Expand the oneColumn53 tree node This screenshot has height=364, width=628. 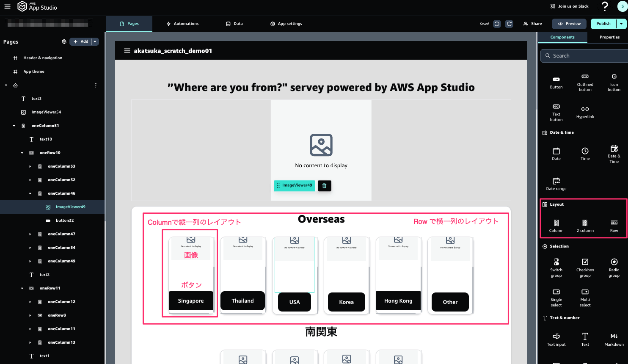click(x=30, y=166)
